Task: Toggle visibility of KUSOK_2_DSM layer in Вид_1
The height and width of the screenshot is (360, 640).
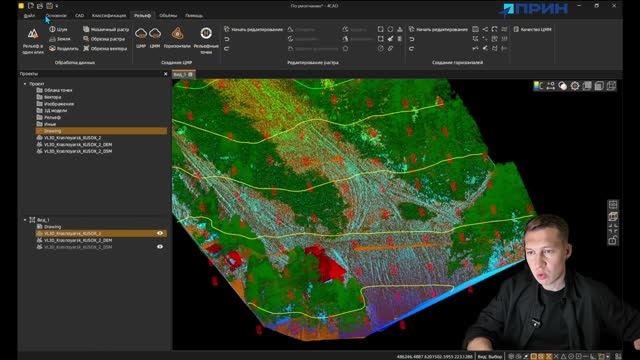Action: pyautogui.click(x=160, y=247)
